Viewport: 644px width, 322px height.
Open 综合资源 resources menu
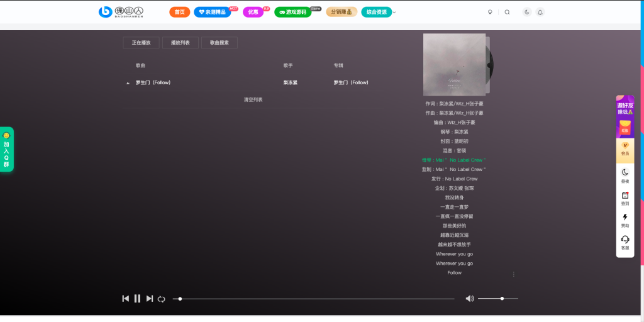377,12
